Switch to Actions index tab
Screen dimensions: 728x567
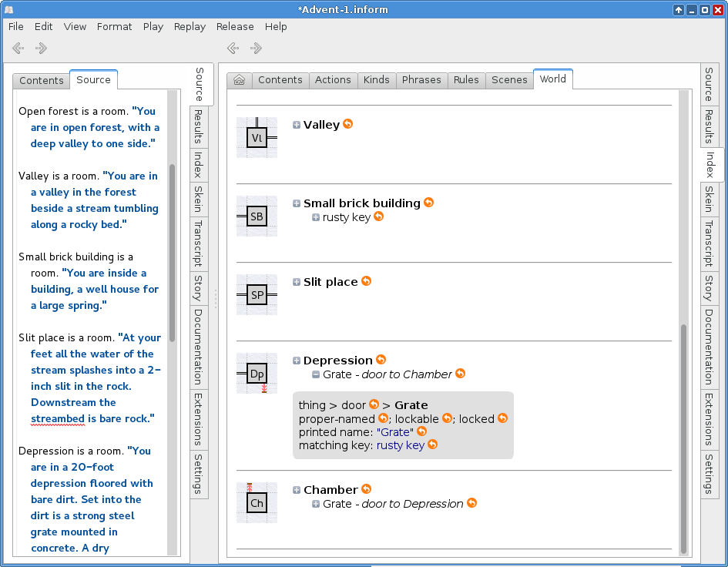[333, 80]
